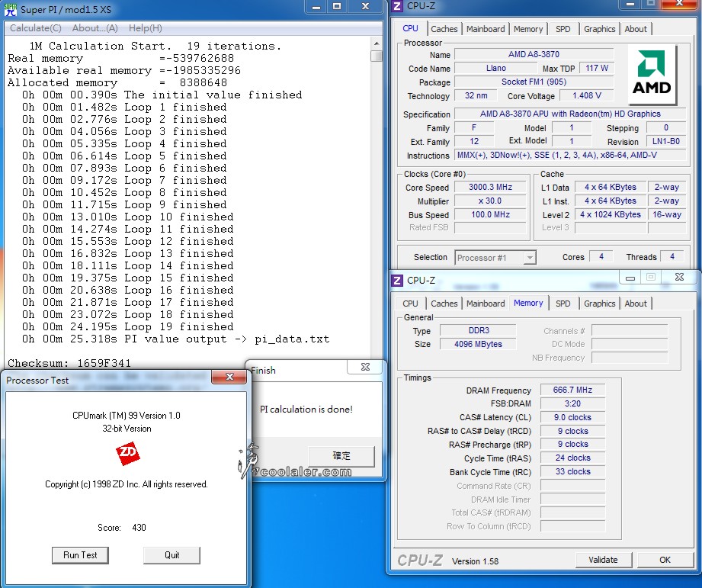
Task: Minimize the bottom CPU-Z memory window
Action: [630, 277]
